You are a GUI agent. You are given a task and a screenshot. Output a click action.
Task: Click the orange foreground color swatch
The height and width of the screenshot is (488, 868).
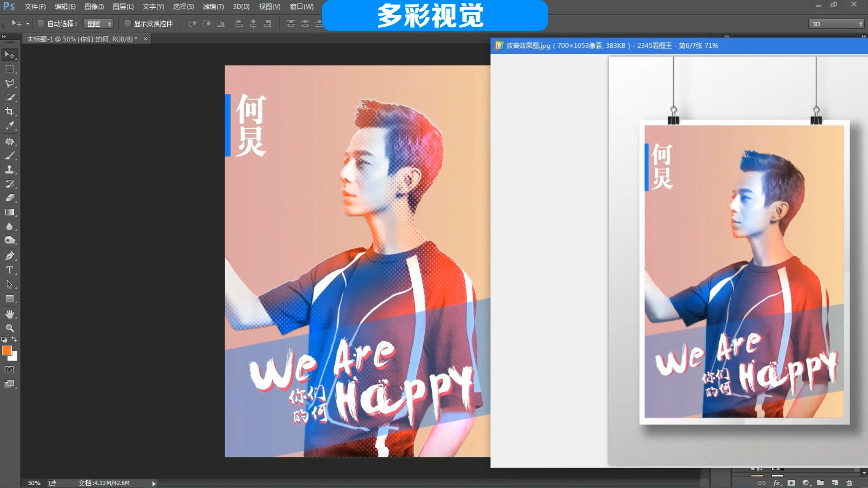pyautogui.click(x=6, y=351)
